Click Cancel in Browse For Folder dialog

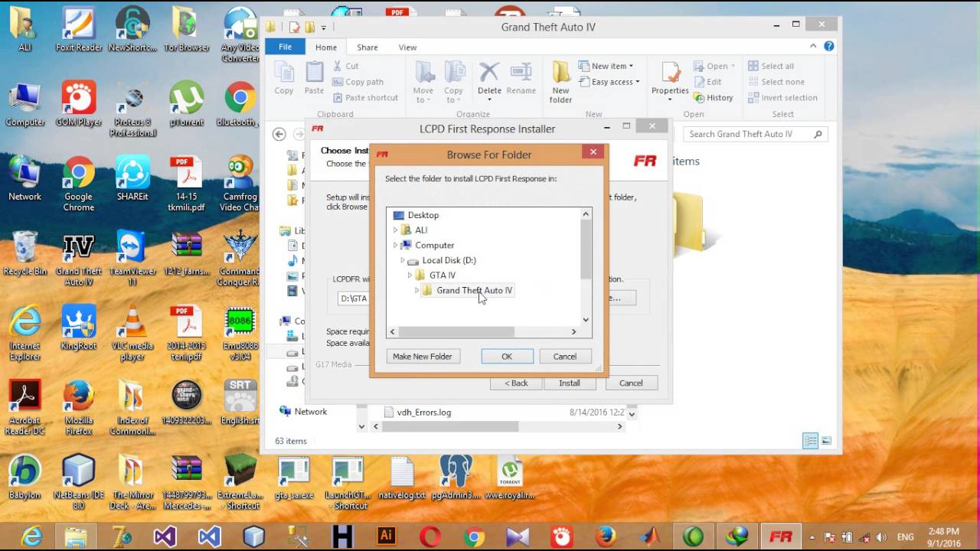click(565, 357)
